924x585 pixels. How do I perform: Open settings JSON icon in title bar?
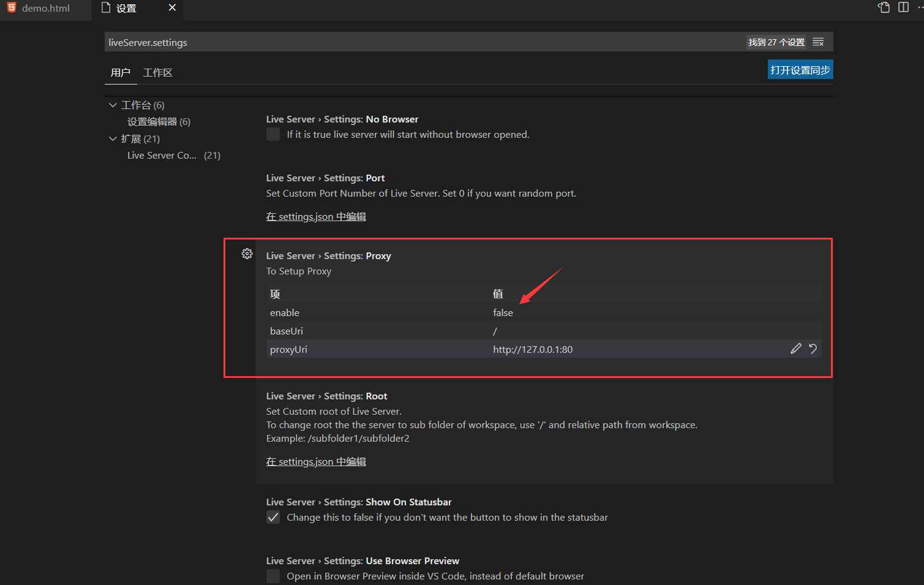884,7
